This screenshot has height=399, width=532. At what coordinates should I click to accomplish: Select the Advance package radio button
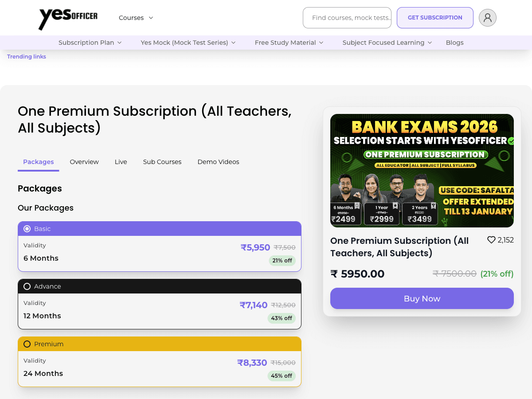pyautogui.click(x=27, y=286)
